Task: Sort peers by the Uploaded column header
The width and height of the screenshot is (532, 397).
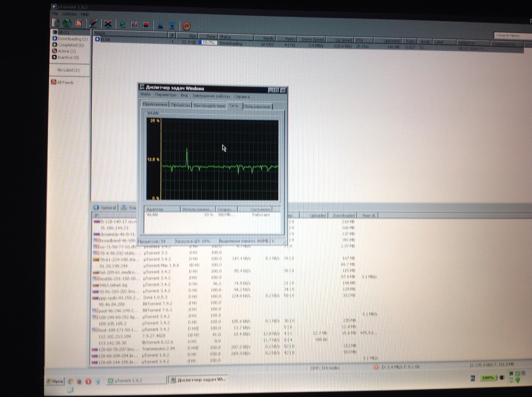Action: (314, 215)
